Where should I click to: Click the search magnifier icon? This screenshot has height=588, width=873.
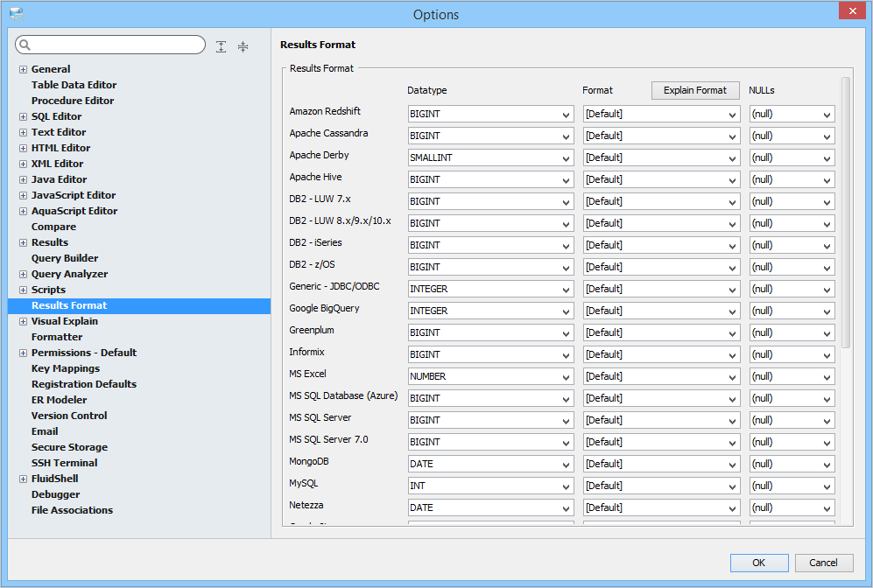pos(25,45)
